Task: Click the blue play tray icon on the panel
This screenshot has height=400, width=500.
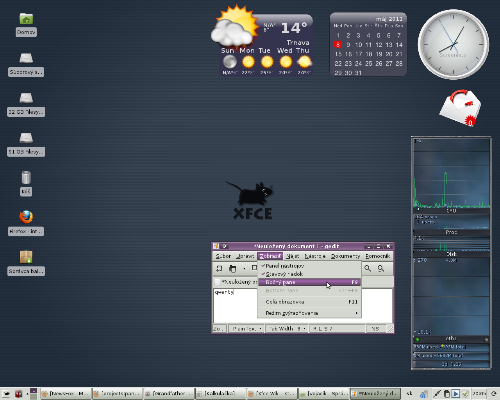Action: (456, 394)
